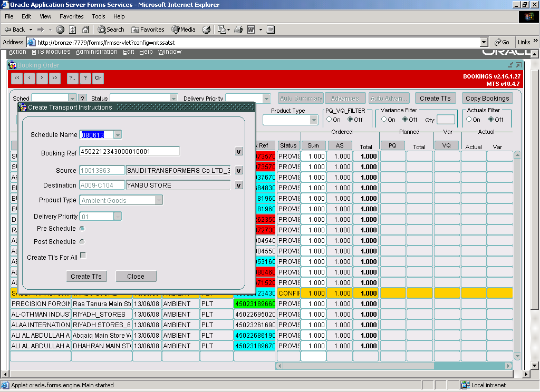Go to the Home page icon
Viewport: 540px width, 392px height.
point(85,30)
